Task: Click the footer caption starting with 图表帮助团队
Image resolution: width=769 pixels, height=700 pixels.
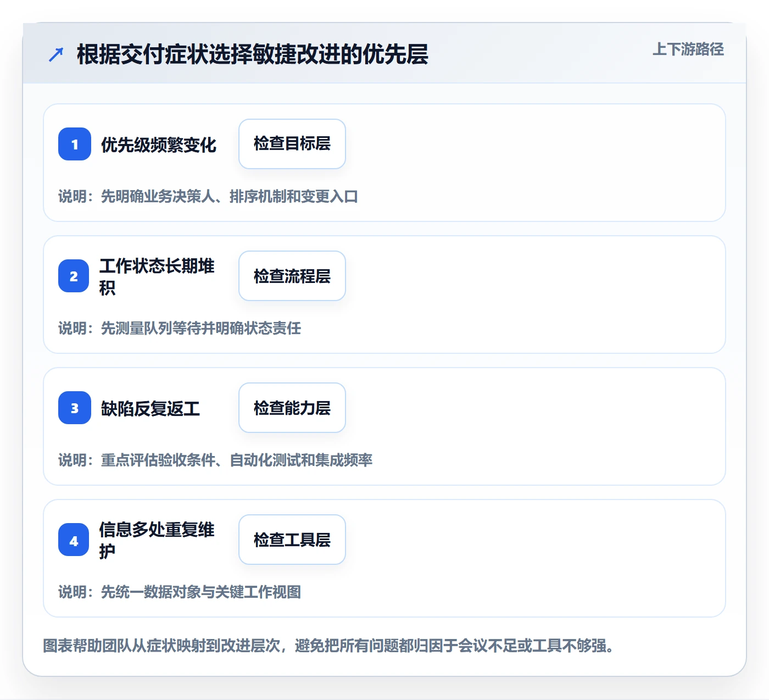Action: [x=328, y=646]
